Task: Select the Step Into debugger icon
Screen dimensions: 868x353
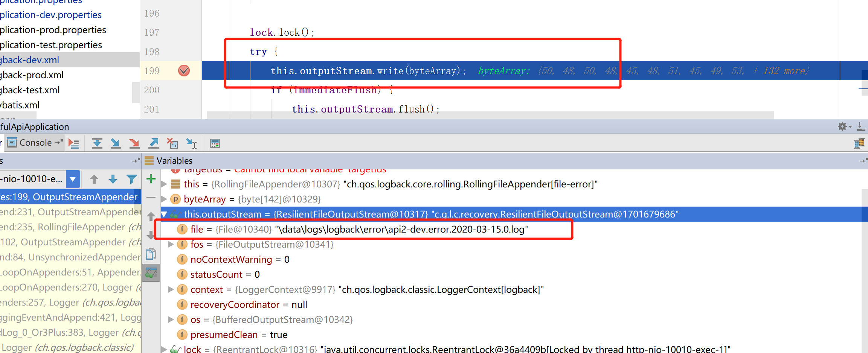Action: (116, 143)
